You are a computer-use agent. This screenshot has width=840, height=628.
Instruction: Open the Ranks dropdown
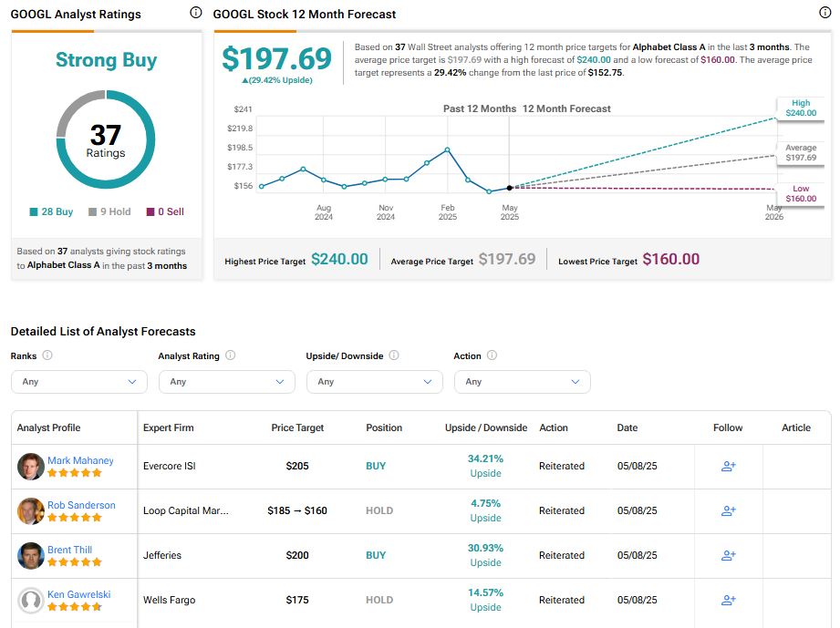point(78,382)
